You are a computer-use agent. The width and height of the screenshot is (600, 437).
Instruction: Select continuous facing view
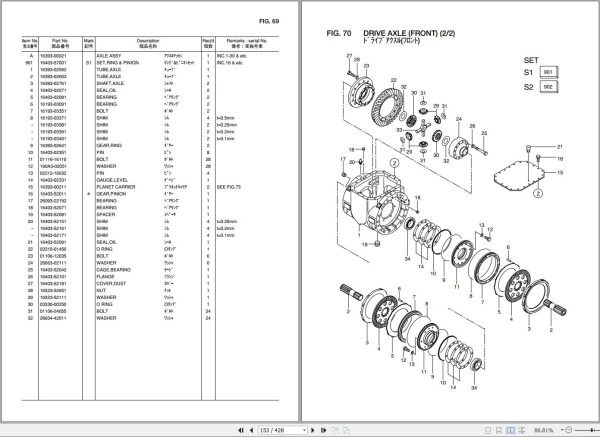point(522,430)
